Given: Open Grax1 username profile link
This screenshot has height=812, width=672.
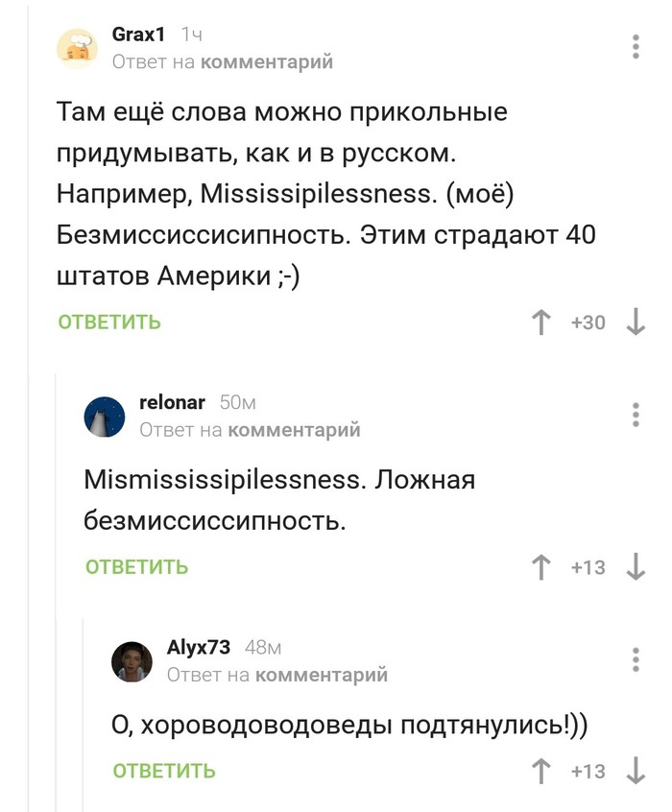Looking at the screenshot, I should coord(138,35).
